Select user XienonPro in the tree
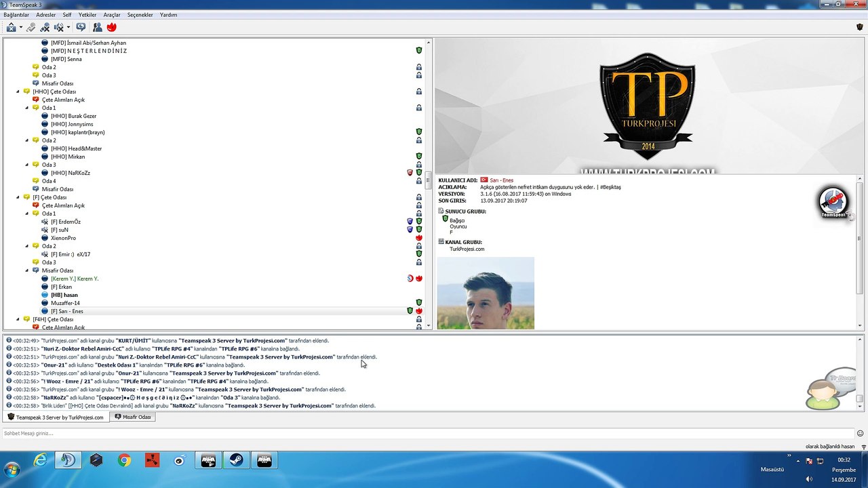Image resolution: width=868 pixels, height=488 pixels. click(x=63, y=238)
